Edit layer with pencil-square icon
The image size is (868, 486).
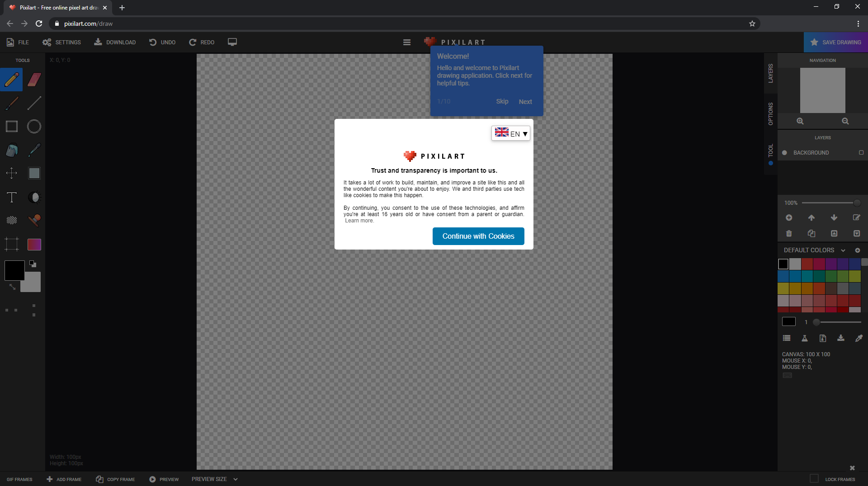point(857,217)
